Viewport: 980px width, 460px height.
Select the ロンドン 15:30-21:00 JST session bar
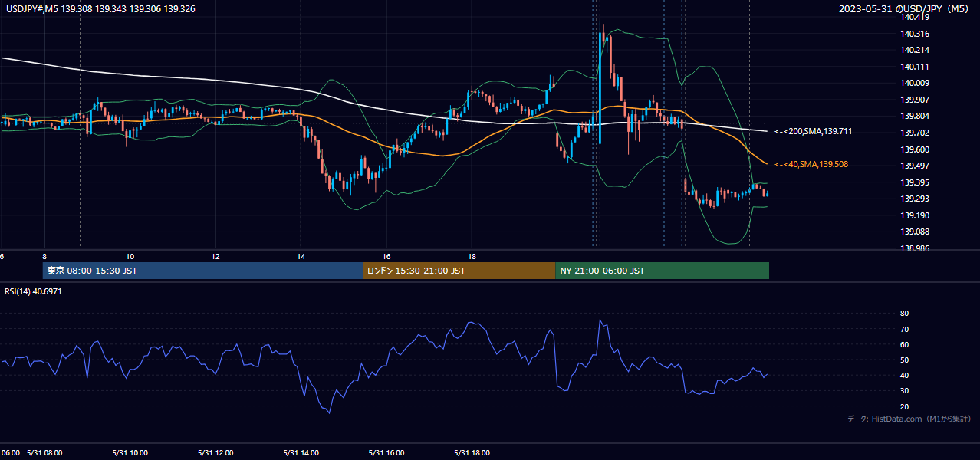pyautogui.click(x=459, y=271)
